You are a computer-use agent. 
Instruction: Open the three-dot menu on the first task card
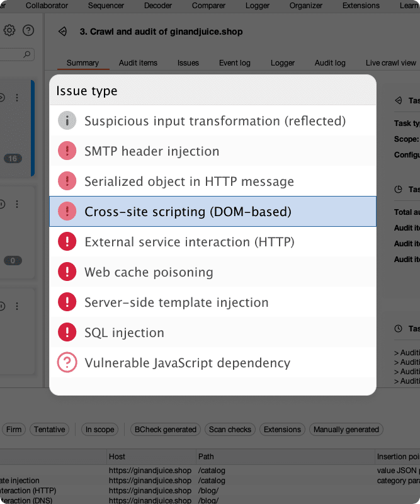pos(17,98)
